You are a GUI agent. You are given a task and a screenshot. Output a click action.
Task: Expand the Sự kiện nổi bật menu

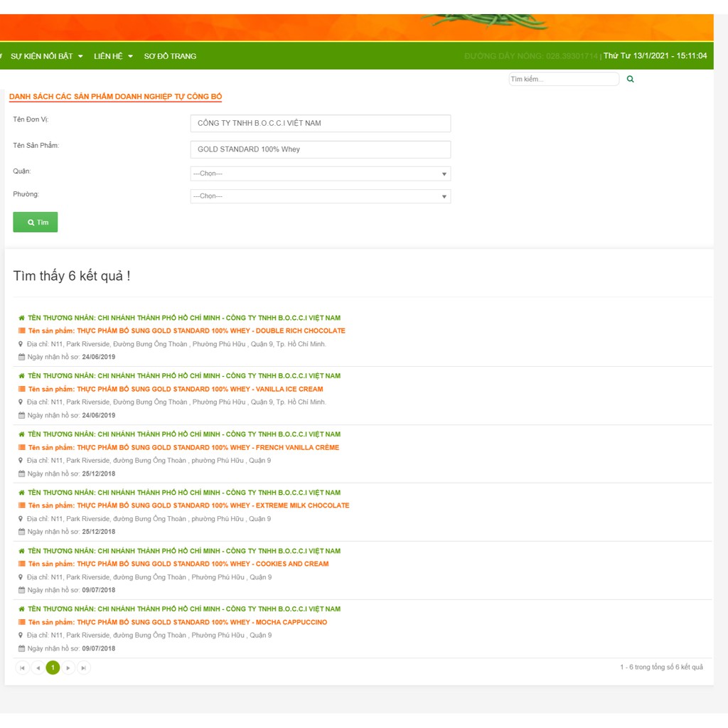point(46,56)
